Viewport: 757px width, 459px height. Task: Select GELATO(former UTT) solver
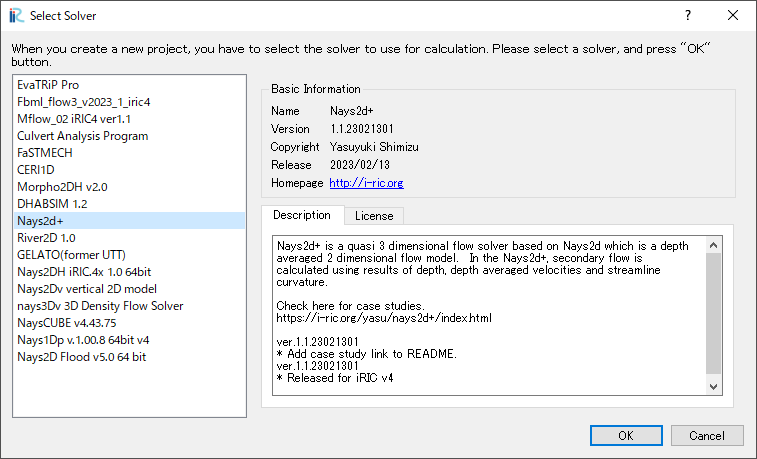[x=129, y=255]
